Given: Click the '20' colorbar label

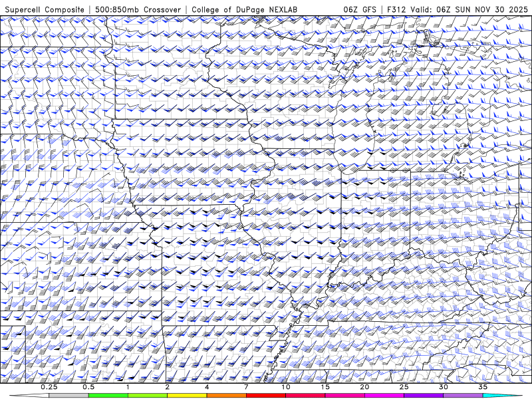Looking at the screenshot, I should pos(364,387).
